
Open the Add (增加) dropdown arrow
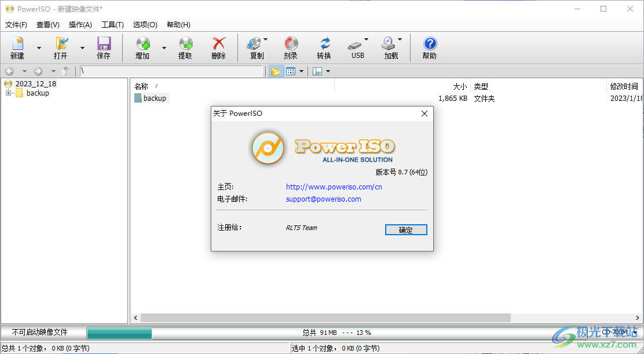click(x=164, y=48)
